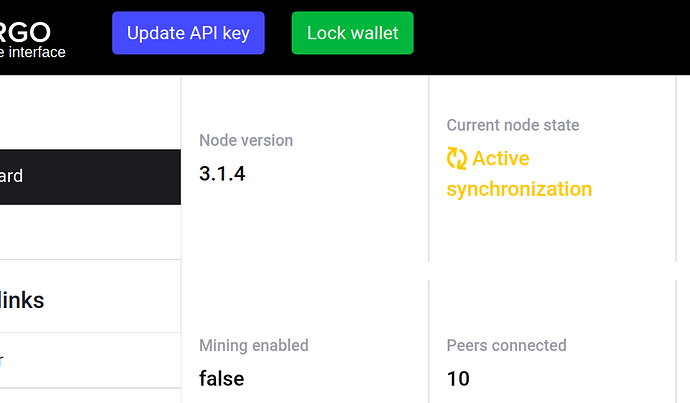Select the 3.1.4 version number
This screenshot has width=690, height=403.
point(222,173)
